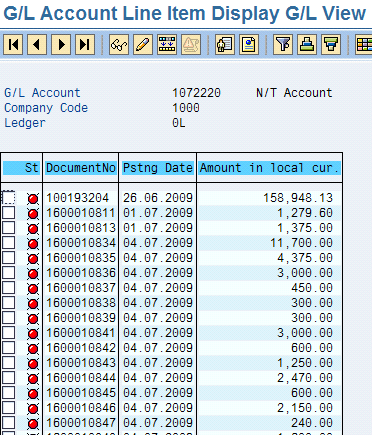Click amount 158,948.13
372x435 pixels.
pos(298,198)
